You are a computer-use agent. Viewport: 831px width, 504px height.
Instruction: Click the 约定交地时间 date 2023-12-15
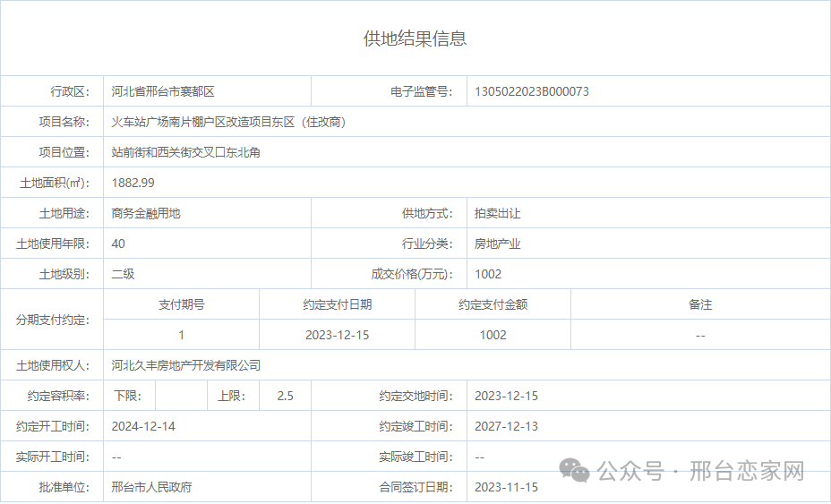click(x=506, y=397)
